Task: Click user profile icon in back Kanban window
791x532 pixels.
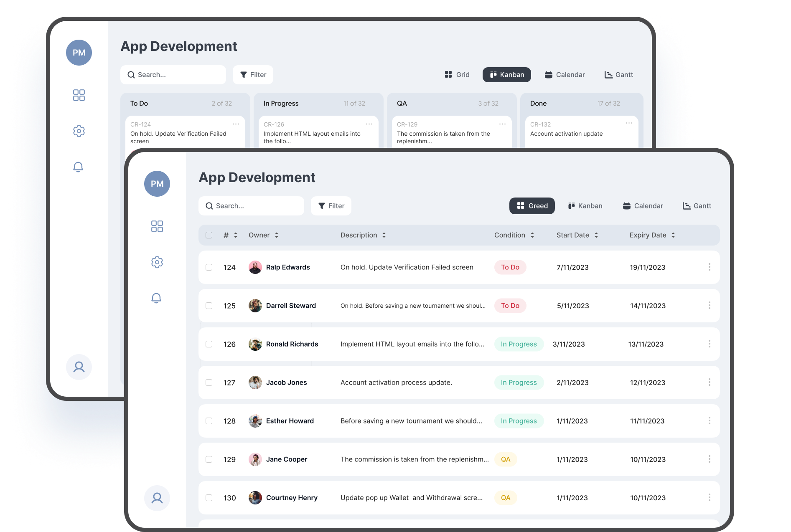Action: click(x=79, y=367)
